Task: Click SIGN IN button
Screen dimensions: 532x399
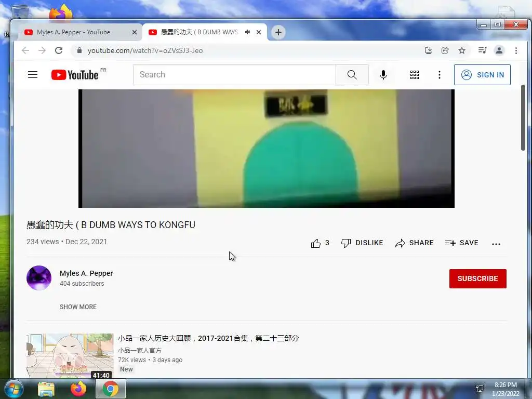Action: 482,75
